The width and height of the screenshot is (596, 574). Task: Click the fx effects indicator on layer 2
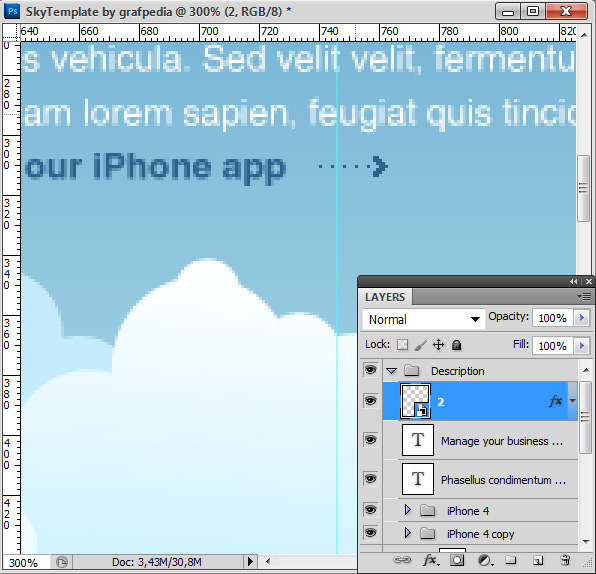coord(556,401)
